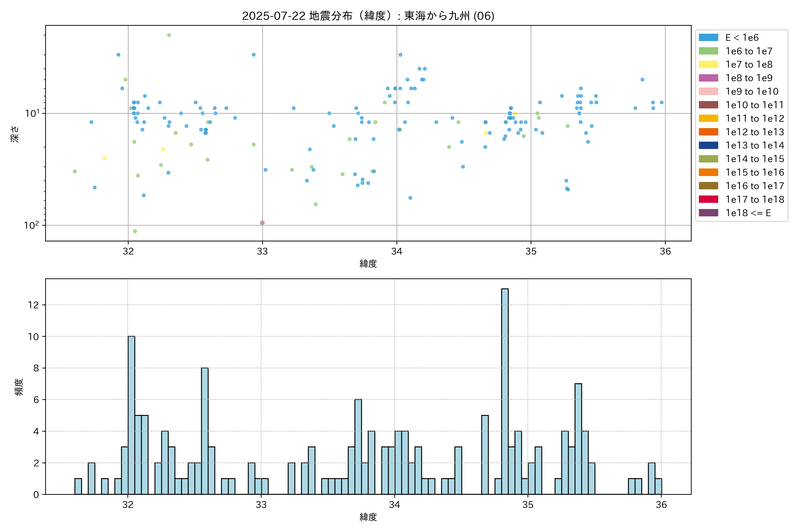
Task: Click the histogram bar of height 8
Action: (x=205, y=431)
